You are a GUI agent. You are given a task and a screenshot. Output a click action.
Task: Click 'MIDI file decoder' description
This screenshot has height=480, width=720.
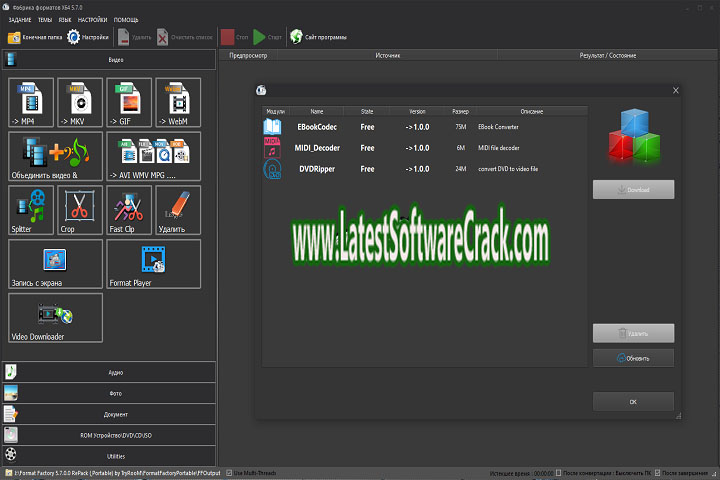point(499,148)
